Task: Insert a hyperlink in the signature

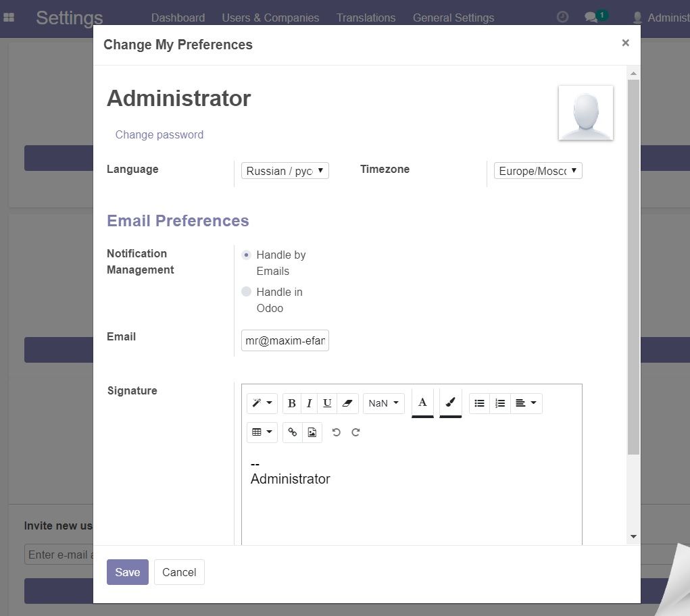Action: (292, 432)
